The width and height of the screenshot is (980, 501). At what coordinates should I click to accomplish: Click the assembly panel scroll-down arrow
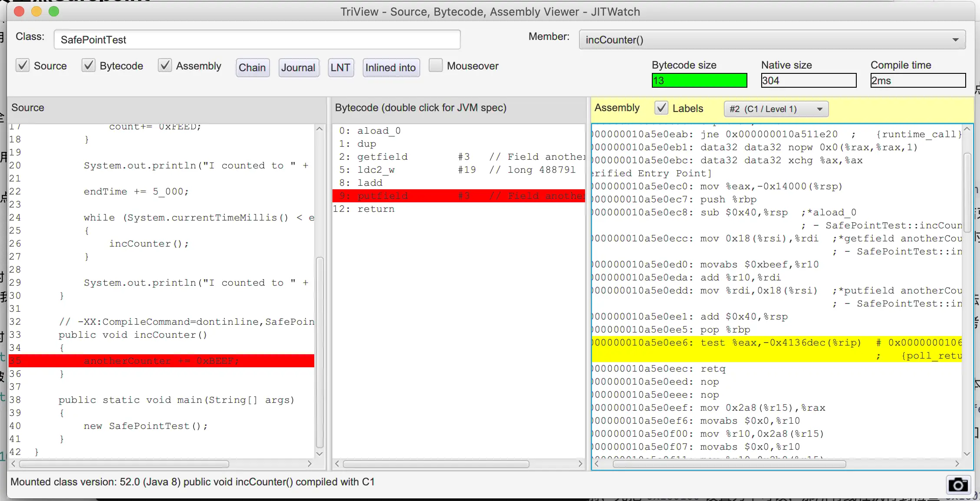pos(967,454)
